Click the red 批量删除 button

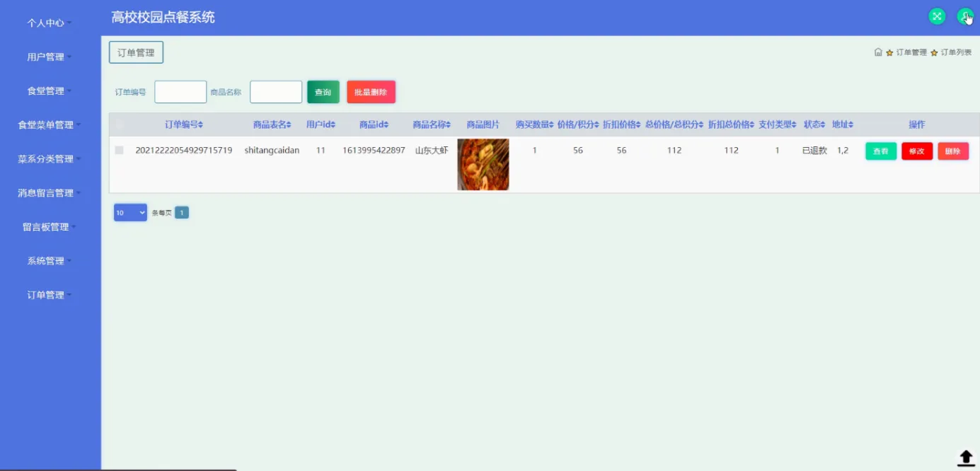click(371, 92)
